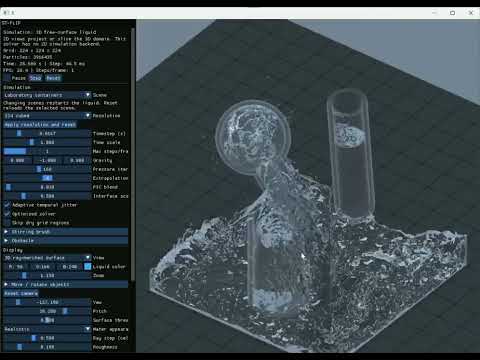This screenshot has width=480, height=360.
Task: Toggle Skip dry grid regions checkbox
Action: pyautogui.click(x=7, y=223)
